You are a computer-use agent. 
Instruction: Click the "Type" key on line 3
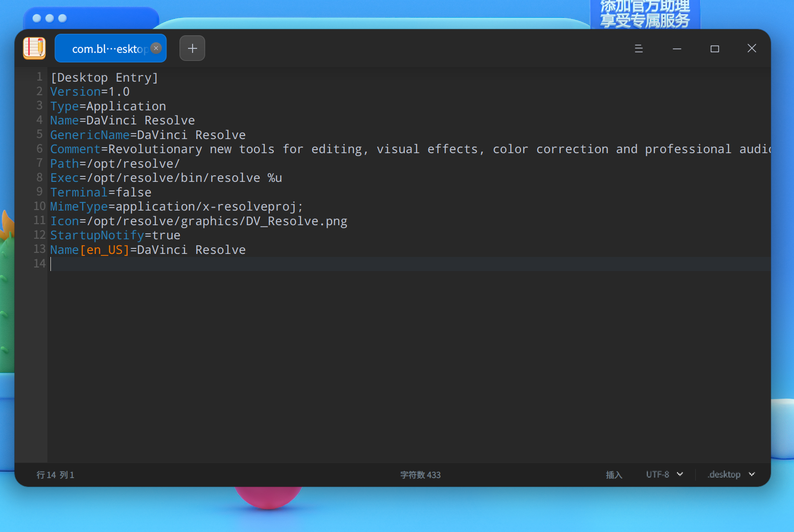(x=65, y=106)
